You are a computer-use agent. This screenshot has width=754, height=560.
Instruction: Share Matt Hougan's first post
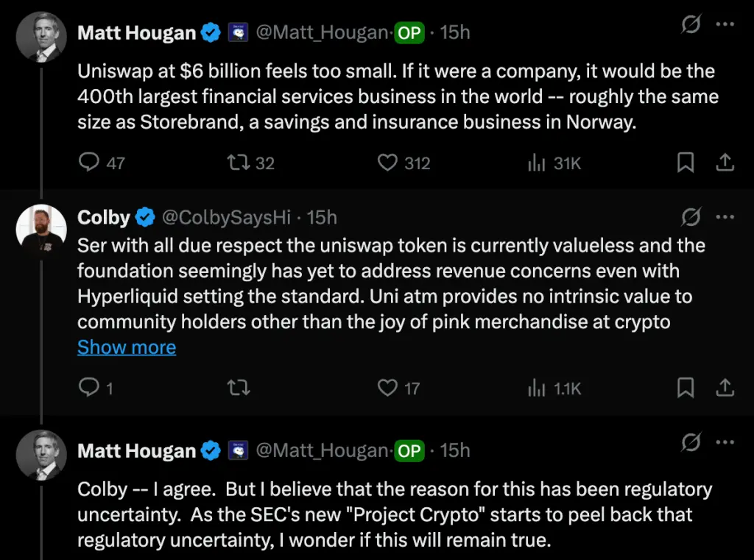click(725, 163)
